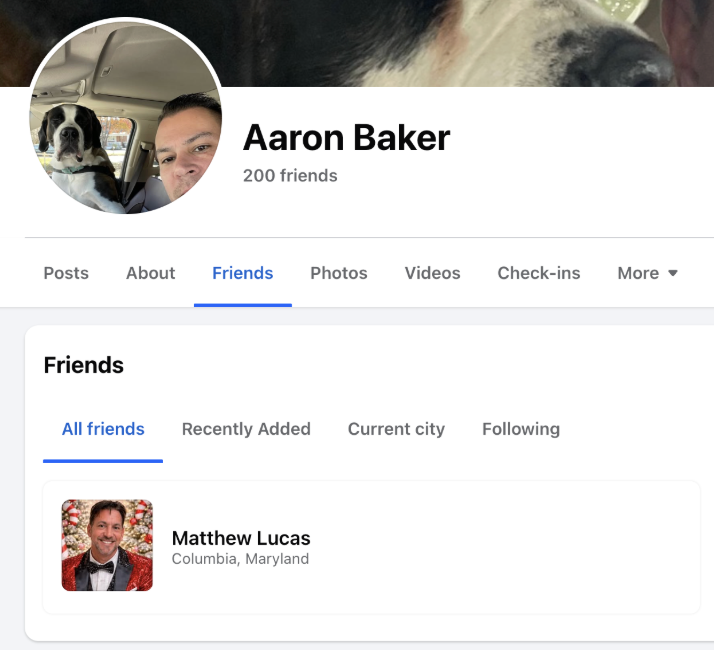Image resolution: width=714 pixels, height=650 pixels.
Task: Open the About tab
Action: coord(151,273)
